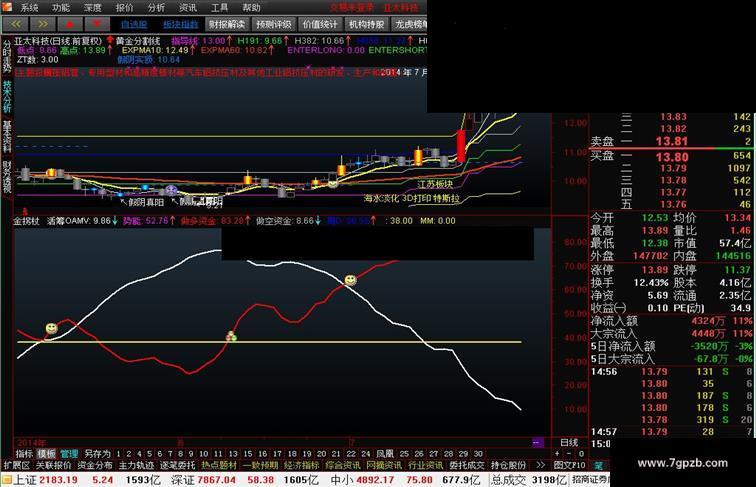The height and width of the screenshot is (487, 756).
Task: Open the 资讯 menu
Action: coord(188,8)
